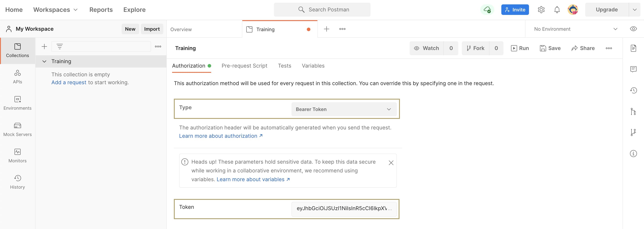Click the Token input field
Viewport: 644px width, 229px height.
[x=344, y=209]
